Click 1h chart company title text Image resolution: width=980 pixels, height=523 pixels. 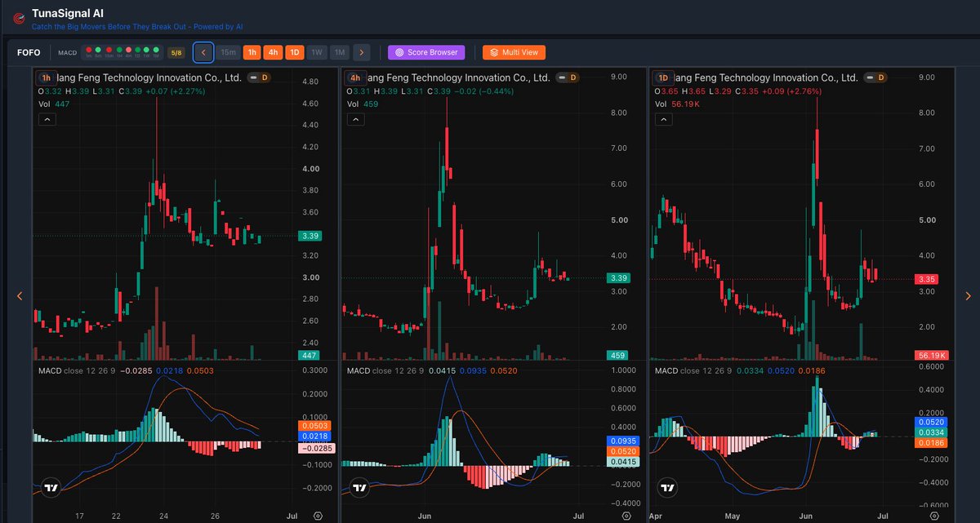(x=149, y=78)
